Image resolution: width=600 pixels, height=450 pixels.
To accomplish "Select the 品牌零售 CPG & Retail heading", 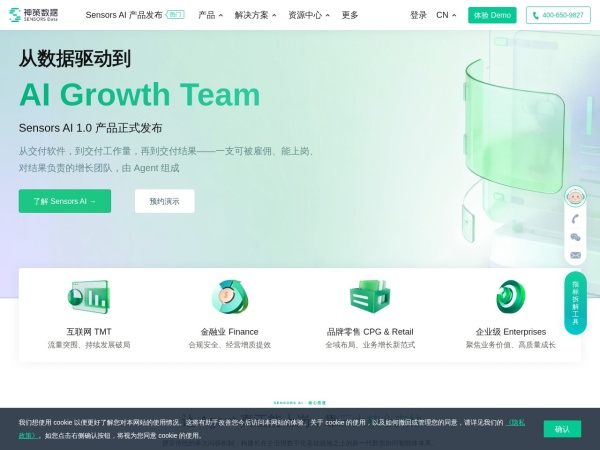I will click(370, 332).
